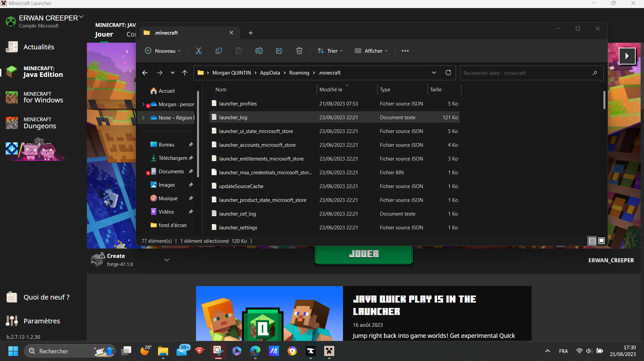
Task: Click the Cut scissors icon in Explorer toolbar
Action: (x=199, y=51)
